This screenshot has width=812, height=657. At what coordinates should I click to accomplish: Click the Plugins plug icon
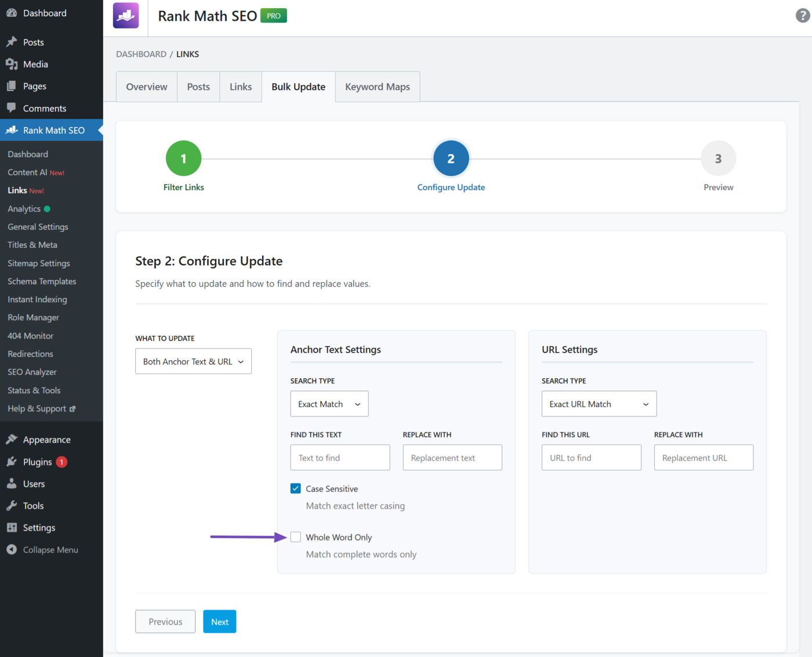tap(12, 462)
